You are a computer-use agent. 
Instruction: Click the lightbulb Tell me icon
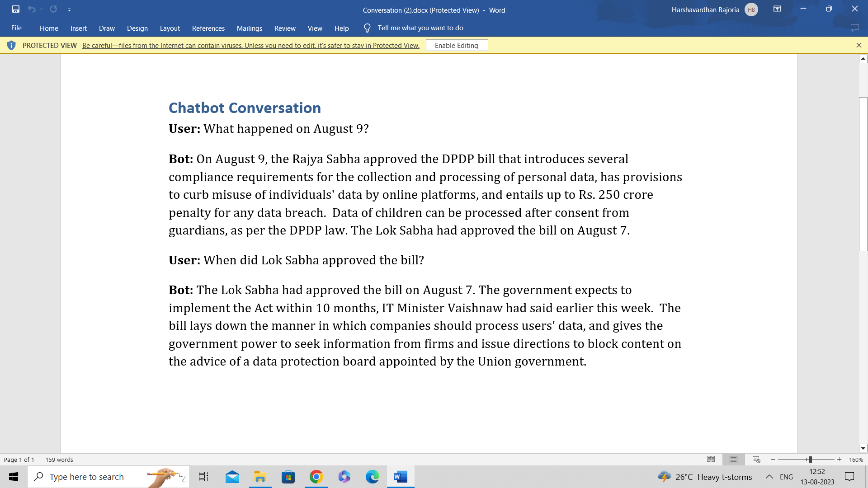tap(367, 28)
